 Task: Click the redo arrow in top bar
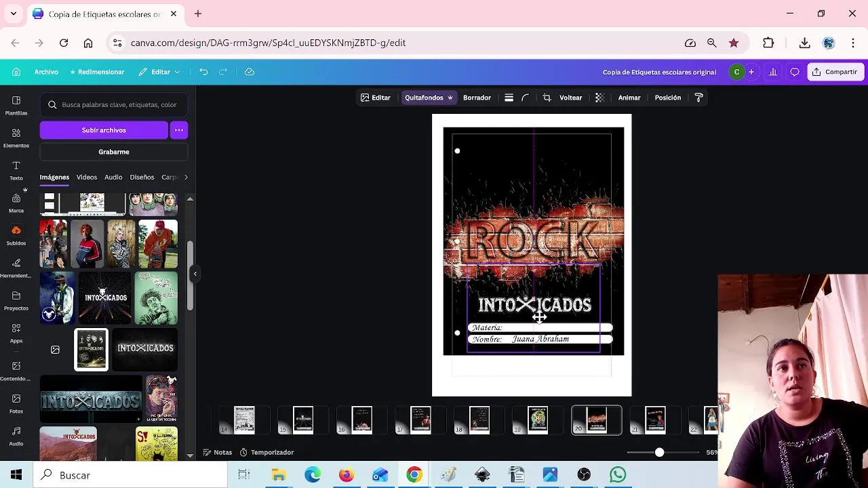click(x=222, y=72)
